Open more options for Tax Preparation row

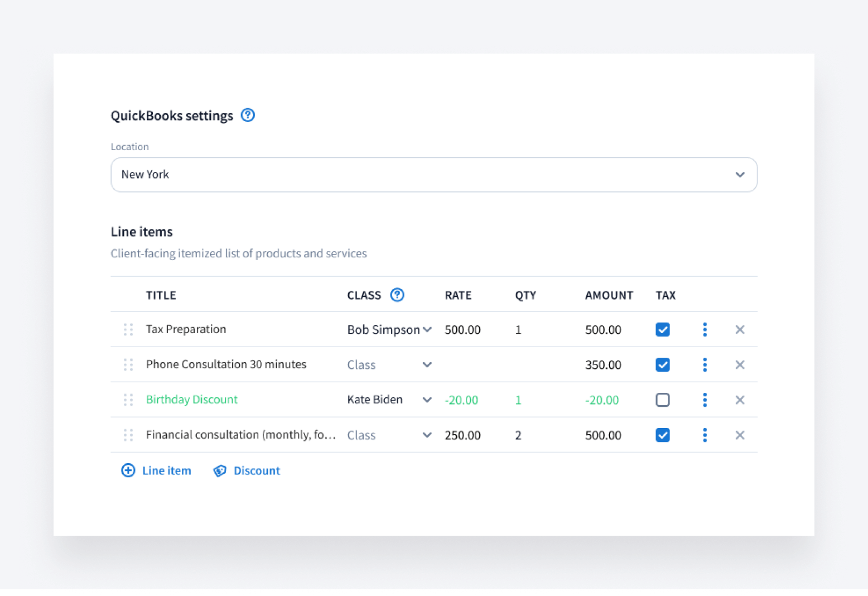[705, 330]
